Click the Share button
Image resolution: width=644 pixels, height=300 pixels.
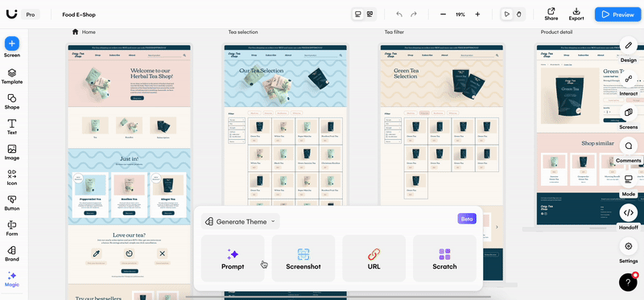pyautogui.click(x=551, y=14)
